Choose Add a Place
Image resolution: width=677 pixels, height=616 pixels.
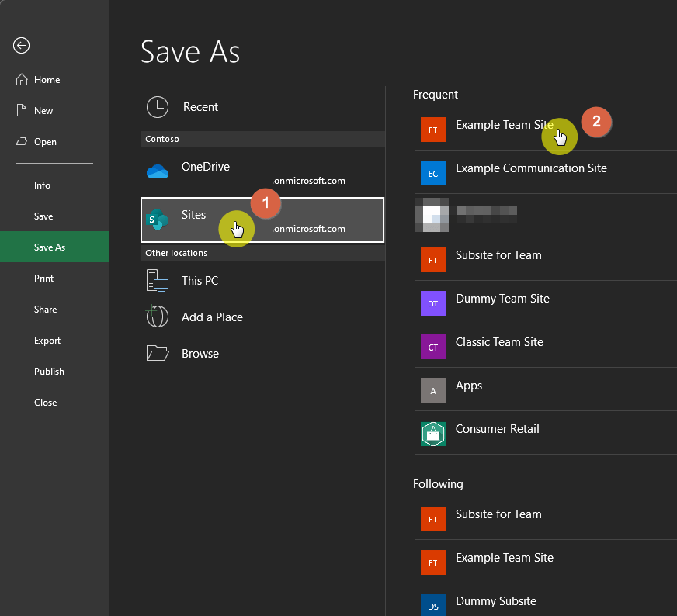(262, 317)
